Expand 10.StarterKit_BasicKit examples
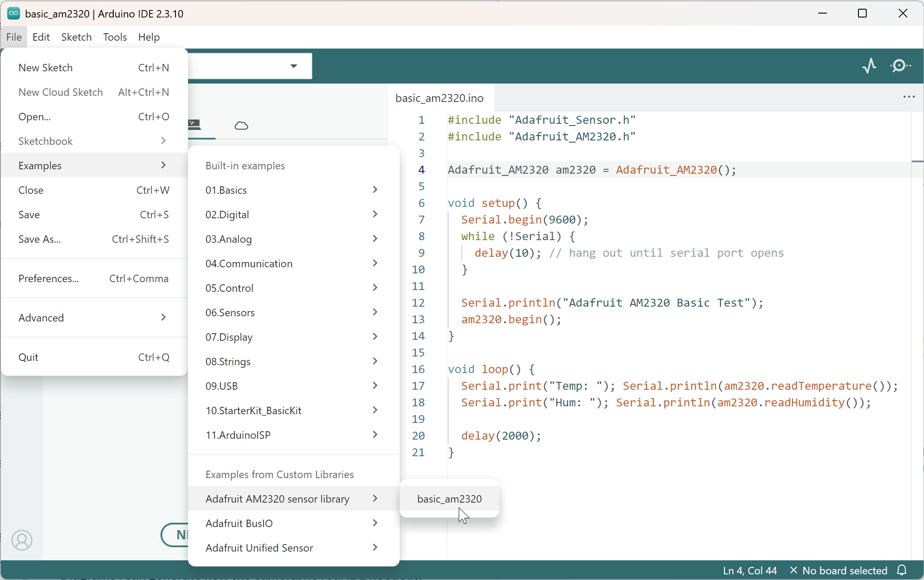Image resolution: width=924 pixels, height=580 pixels. 293,410
